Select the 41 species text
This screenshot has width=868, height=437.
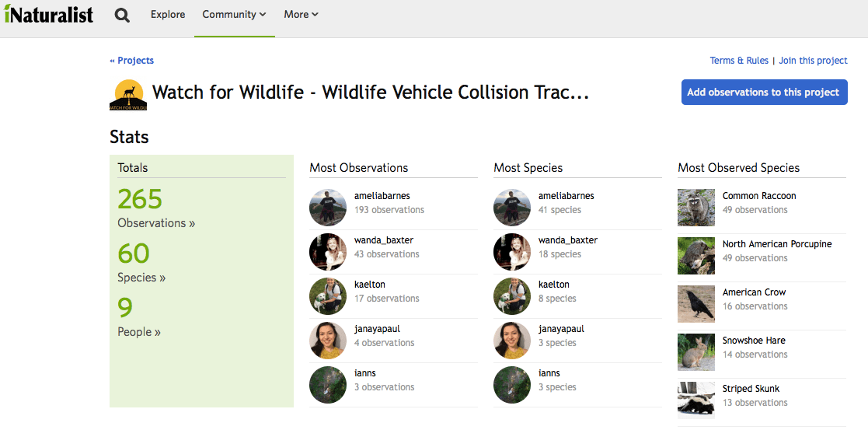coord(559,210)
